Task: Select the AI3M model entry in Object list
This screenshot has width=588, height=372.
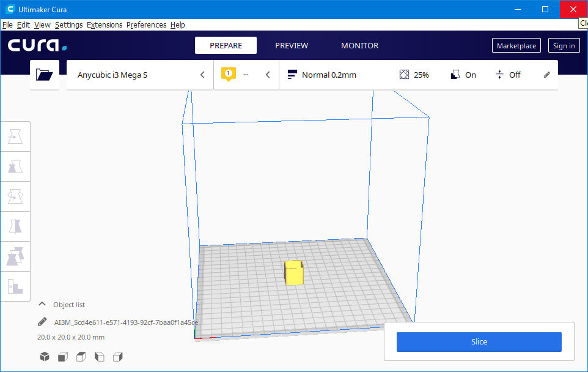Action: (x=126, y=322)
